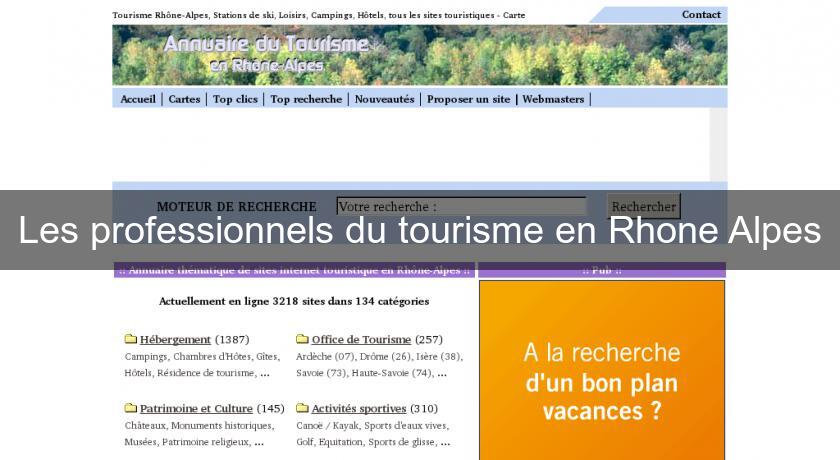Click the Contact link
The image size is (840, 460).
coord(701,14)
